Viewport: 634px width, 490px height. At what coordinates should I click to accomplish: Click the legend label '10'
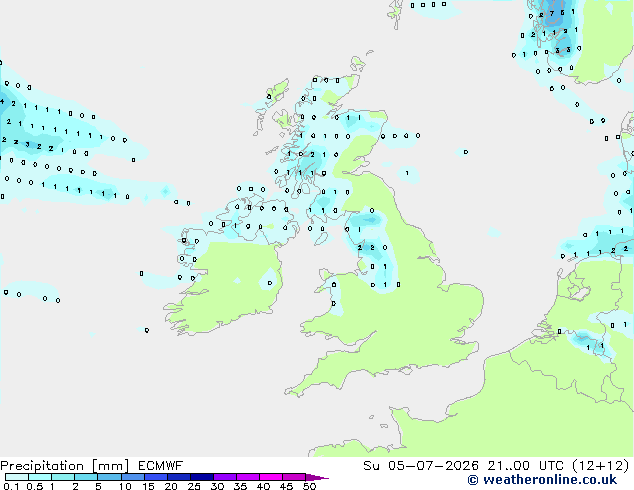click(x=125, y=486)
